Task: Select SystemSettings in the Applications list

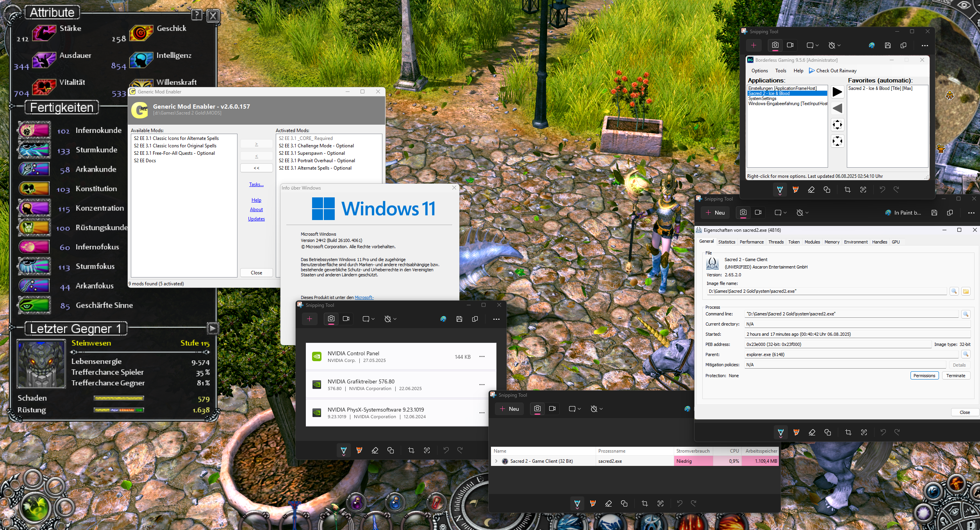Action: coord(762,98)
